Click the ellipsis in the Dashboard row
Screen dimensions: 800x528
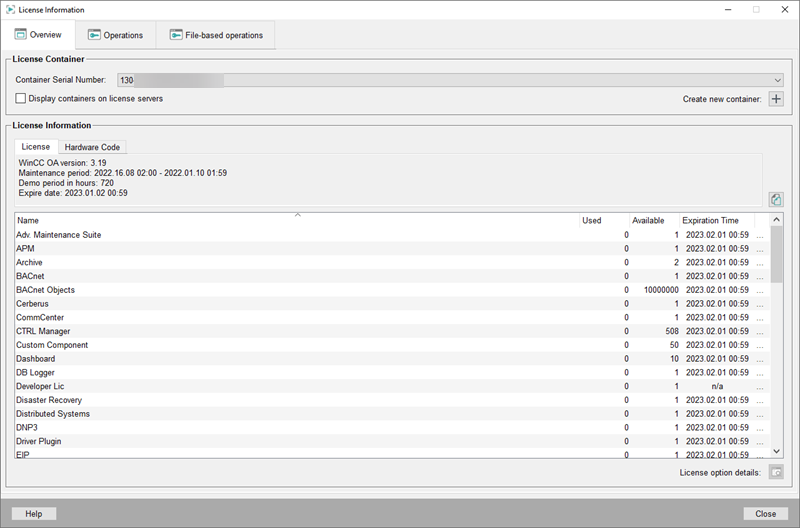[760, 360]
